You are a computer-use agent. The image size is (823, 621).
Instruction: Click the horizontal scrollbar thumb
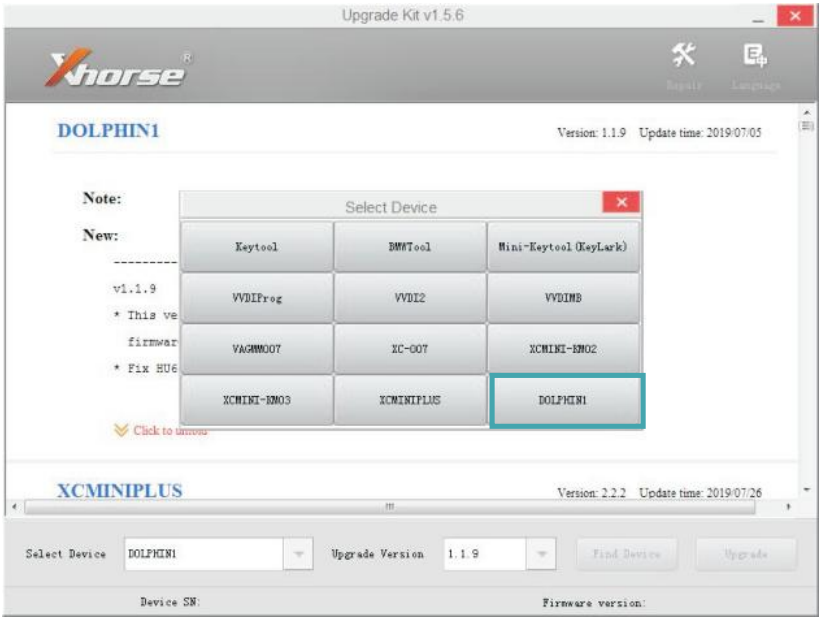(x=390, y=507)
